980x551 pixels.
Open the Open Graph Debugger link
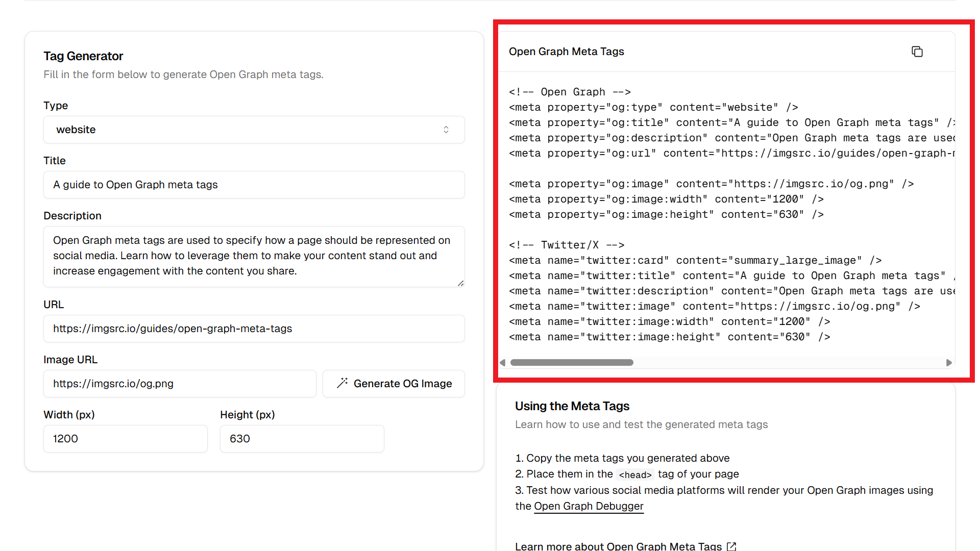[589, 506]
